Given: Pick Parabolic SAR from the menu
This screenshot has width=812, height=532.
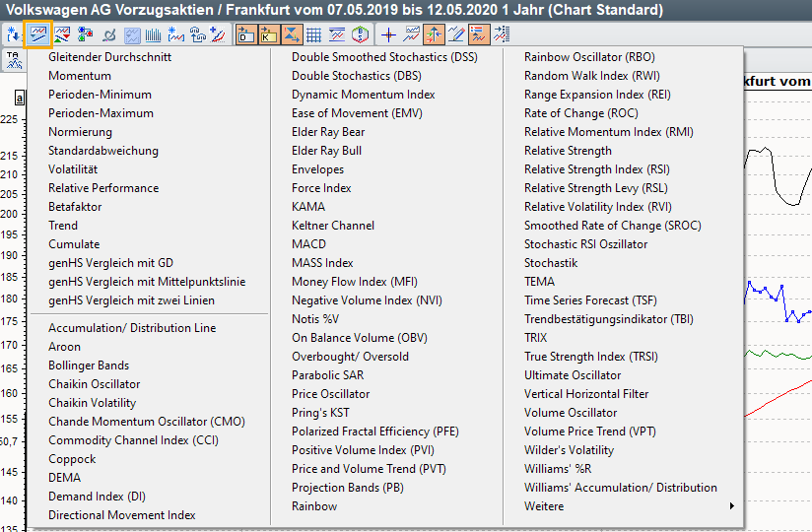Looking at the screenshot, I should click(327, 375).
